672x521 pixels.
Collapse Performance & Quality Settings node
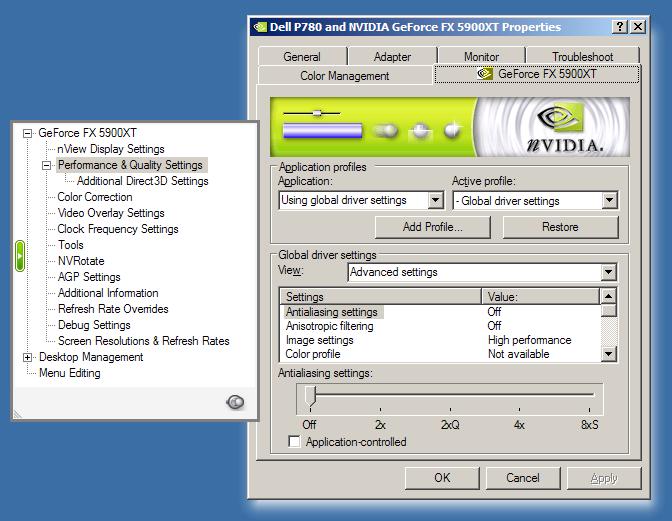[x=46, y=165]
